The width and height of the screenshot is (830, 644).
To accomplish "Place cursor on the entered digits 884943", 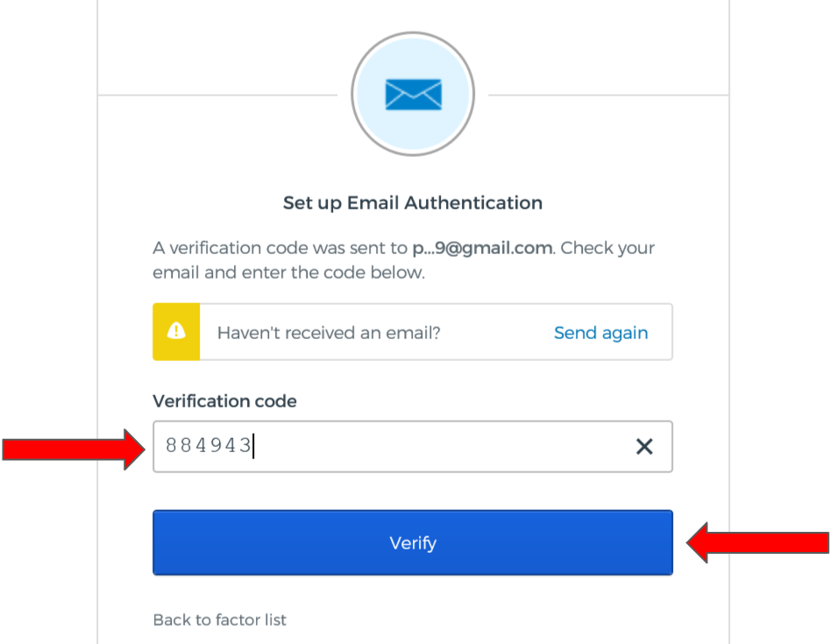I will (208, 447).
